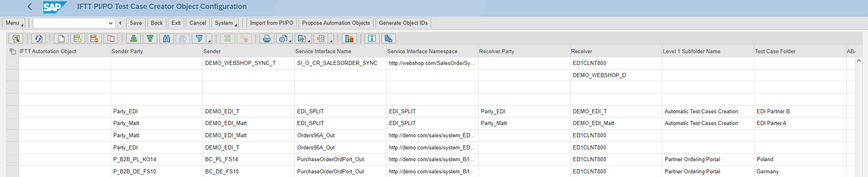
Task: Click the Print icon in grid toolbar
Action: tap(266, 39)
